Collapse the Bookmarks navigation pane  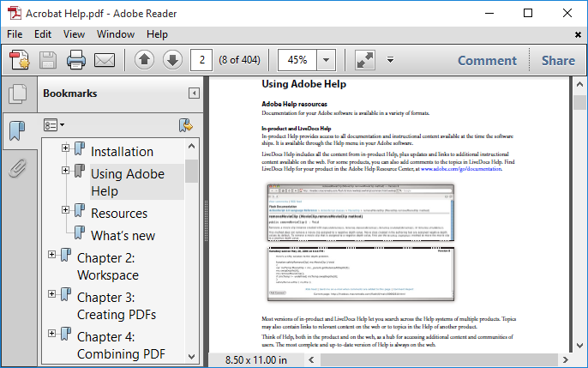[x=194, y=93]
